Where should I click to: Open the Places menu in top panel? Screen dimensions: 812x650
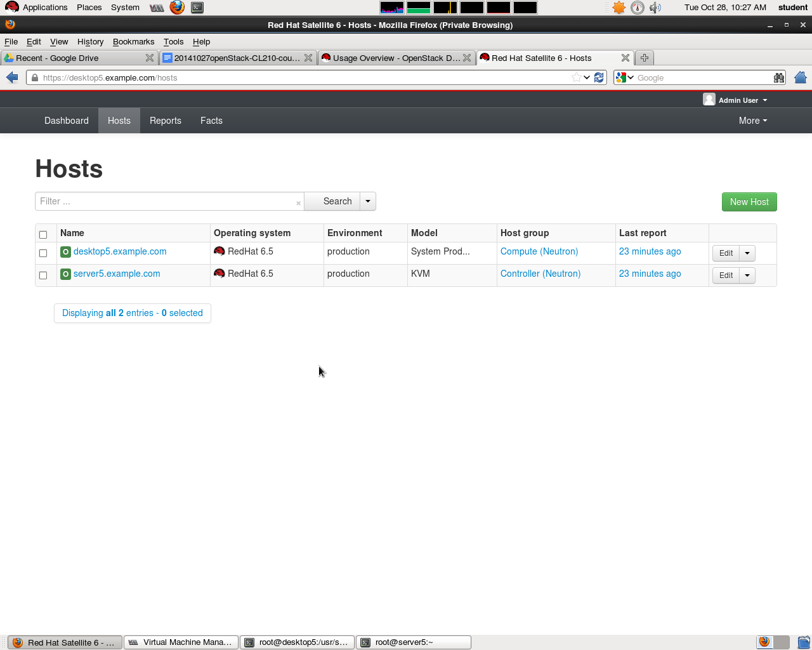tap(89, 8)
